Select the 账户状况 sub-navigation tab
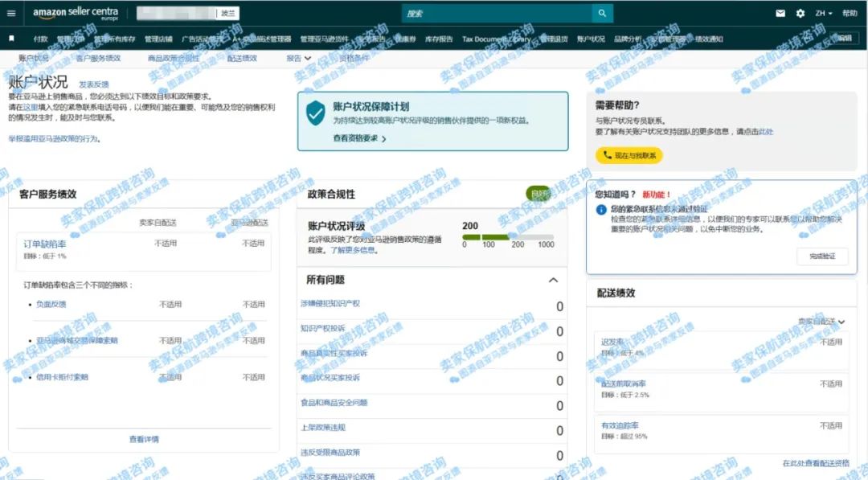 tap(33, 58)
